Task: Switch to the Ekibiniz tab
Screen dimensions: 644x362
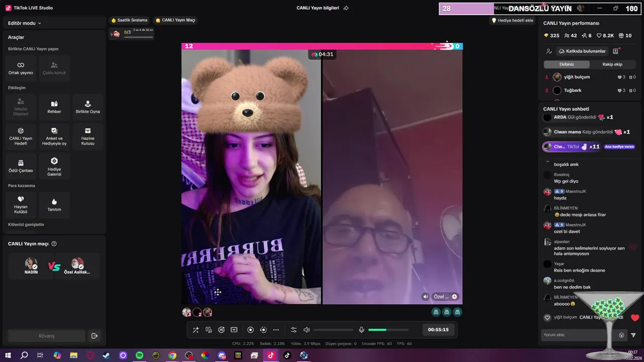Action: point(567,64)
